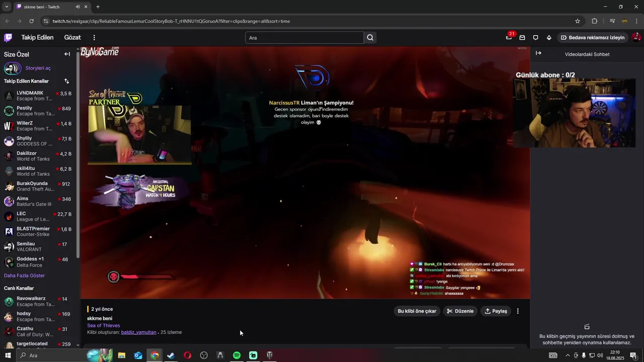Image resolution: width=644 pixels, height=362 pixels.
Task: Open Dakillzor channel in sidebar
Action: [x=38, y=156]
